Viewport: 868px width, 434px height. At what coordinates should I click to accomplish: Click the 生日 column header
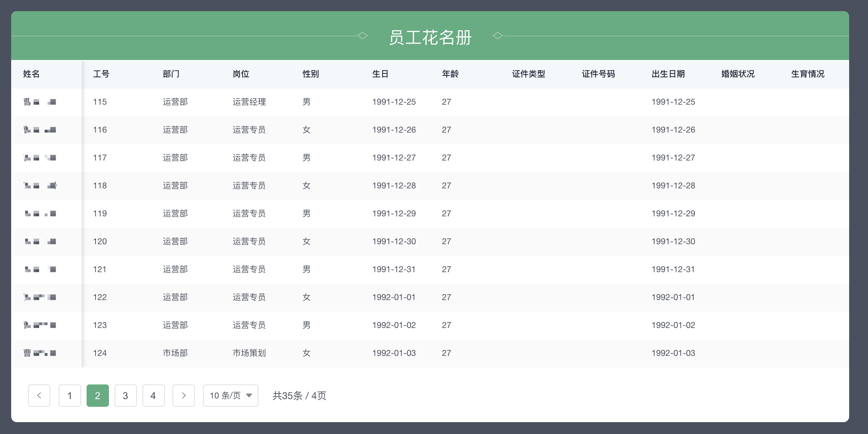(381, 74)
